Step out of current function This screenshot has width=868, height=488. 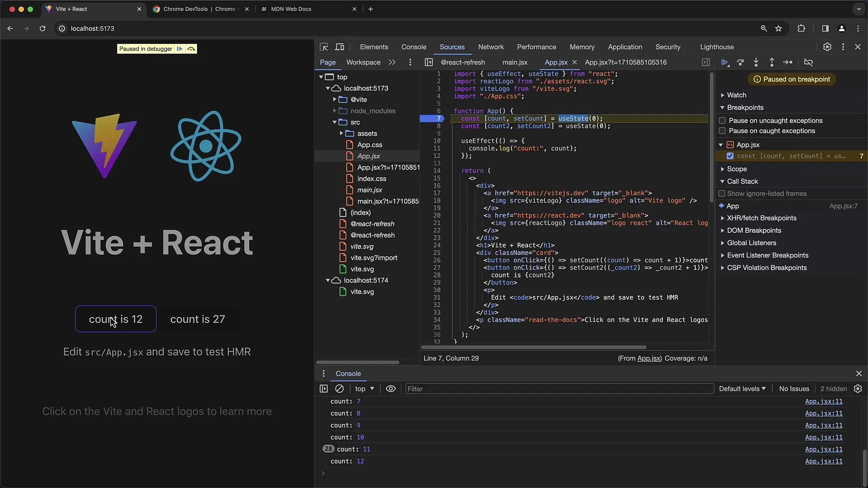tap(772, 62)
